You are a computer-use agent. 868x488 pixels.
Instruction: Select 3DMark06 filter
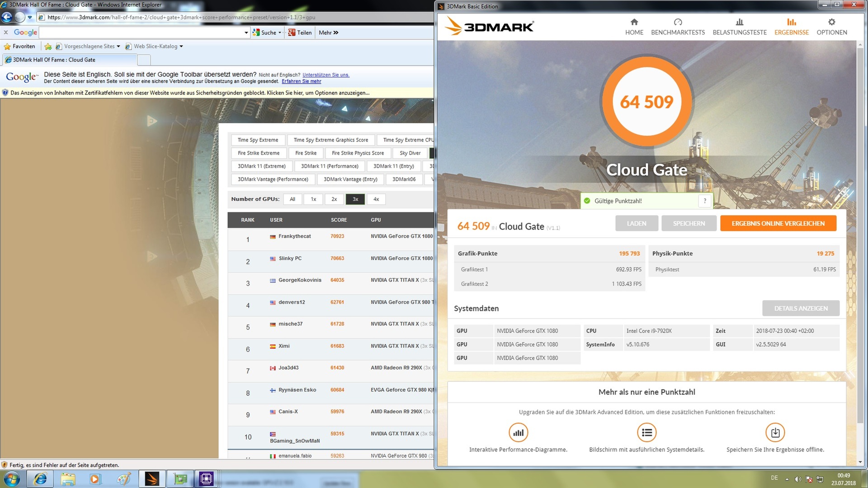pos(404,179)
